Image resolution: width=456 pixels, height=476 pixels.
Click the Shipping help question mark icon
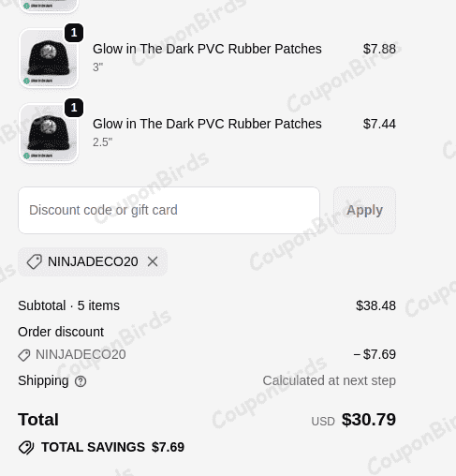(x=81, y=381)
